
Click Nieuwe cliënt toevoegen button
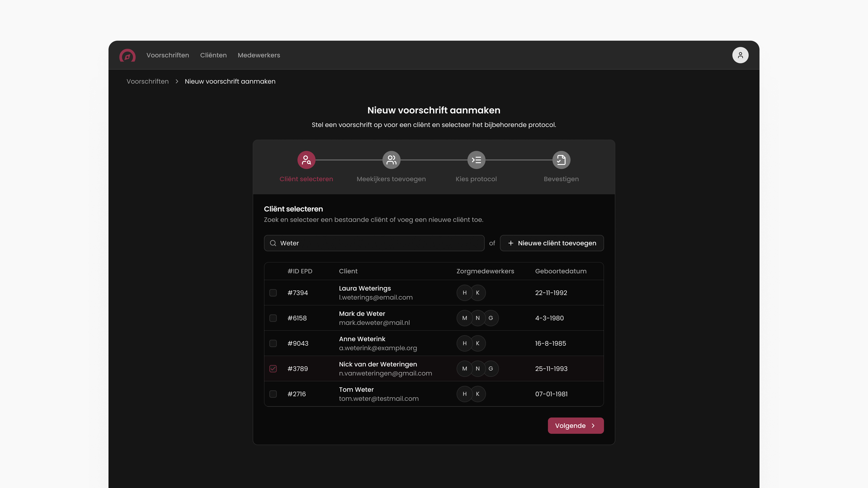click(x=552, y=243)
